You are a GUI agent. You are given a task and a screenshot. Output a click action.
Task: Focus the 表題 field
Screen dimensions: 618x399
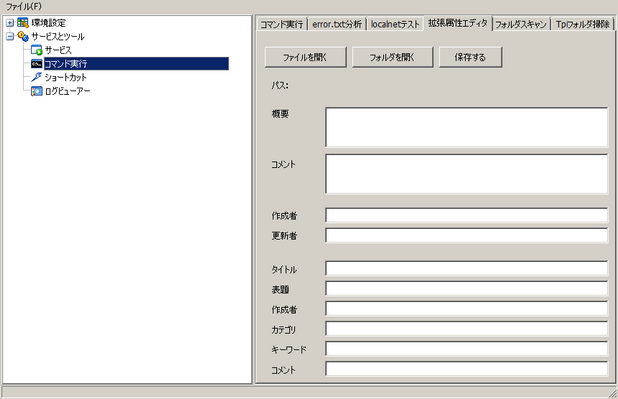pyautogui.click(x=467, y=289)
